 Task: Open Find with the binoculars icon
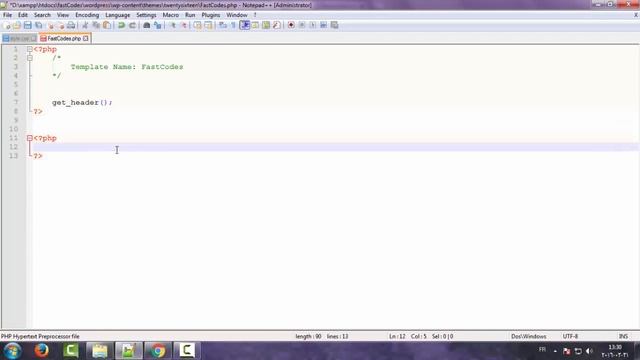[147, 25]
